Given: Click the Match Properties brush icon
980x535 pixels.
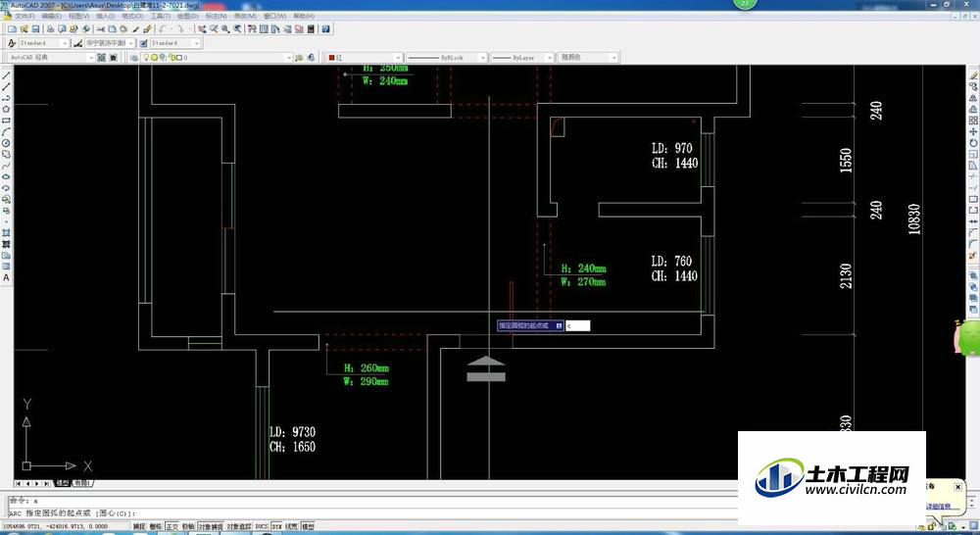Looking at the screenshot, I should pos(148,28).
